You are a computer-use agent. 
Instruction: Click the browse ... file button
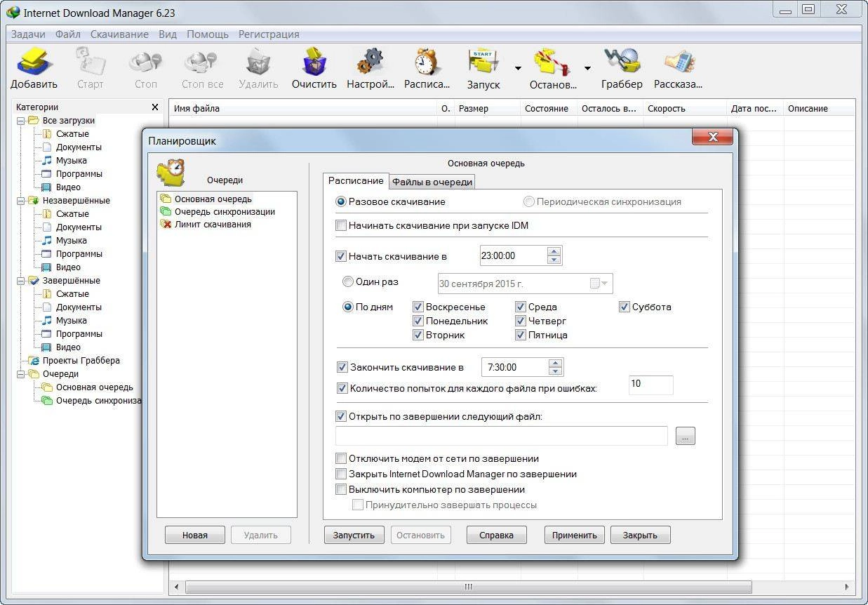click(686, 436)
